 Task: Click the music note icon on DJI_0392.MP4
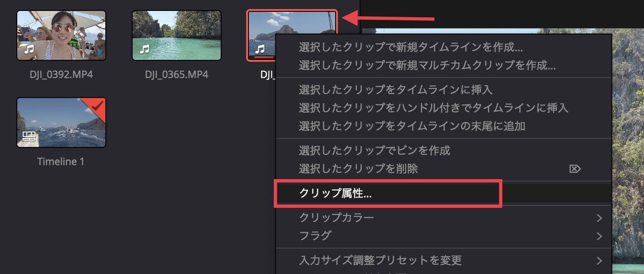click(x=29, y=49)
